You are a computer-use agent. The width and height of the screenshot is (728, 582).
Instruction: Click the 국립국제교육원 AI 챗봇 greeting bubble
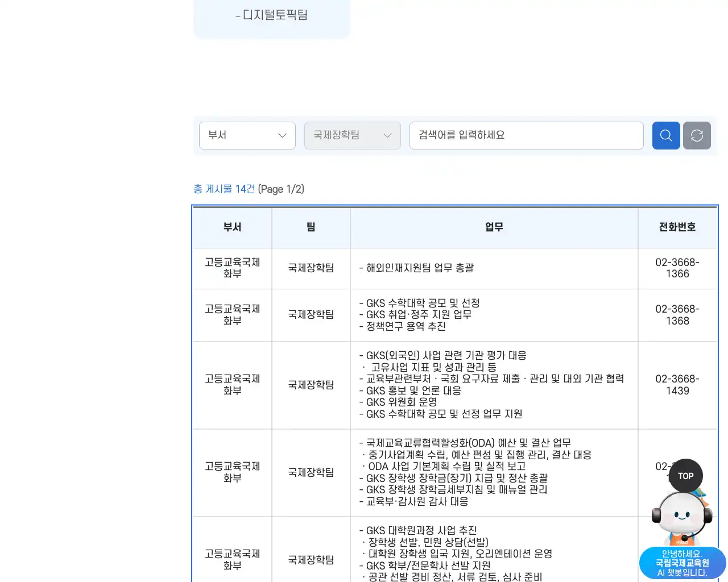682,563
